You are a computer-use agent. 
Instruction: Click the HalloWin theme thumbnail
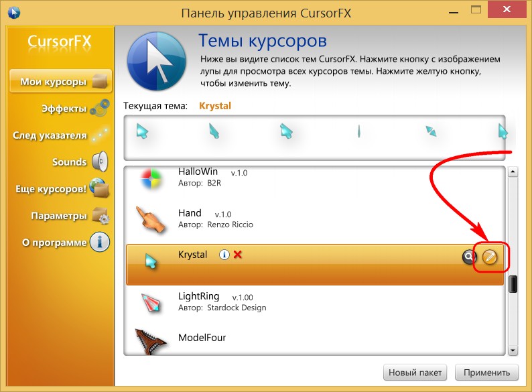tap(151, 178)
